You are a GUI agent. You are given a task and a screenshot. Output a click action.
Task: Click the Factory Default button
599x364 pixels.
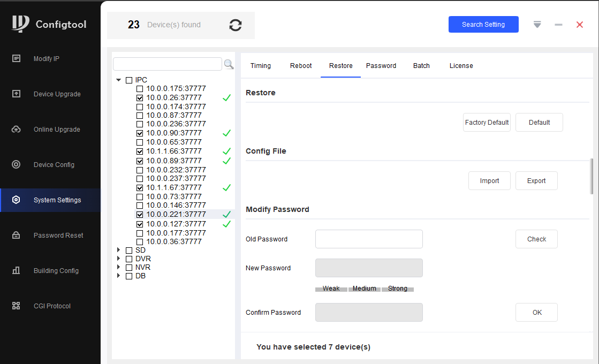487,122
